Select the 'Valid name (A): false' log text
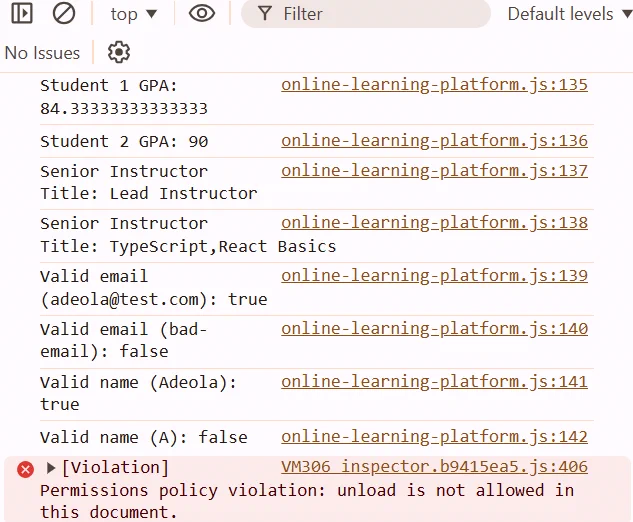 tap(144, 438)
